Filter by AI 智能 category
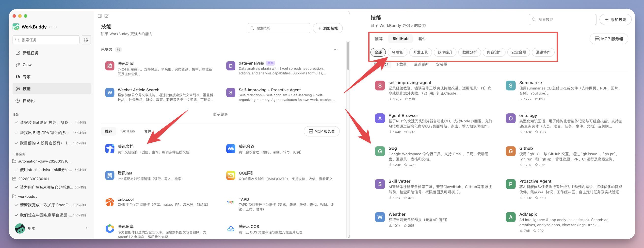644x248 pixels. 397,52
